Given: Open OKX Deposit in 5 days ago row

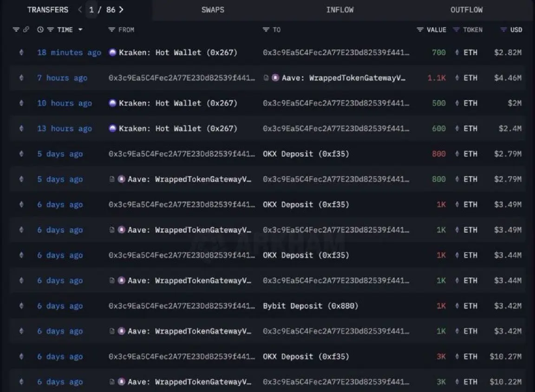Looking at the screenshot, I should pyautogui.click(x=306, y=154).
